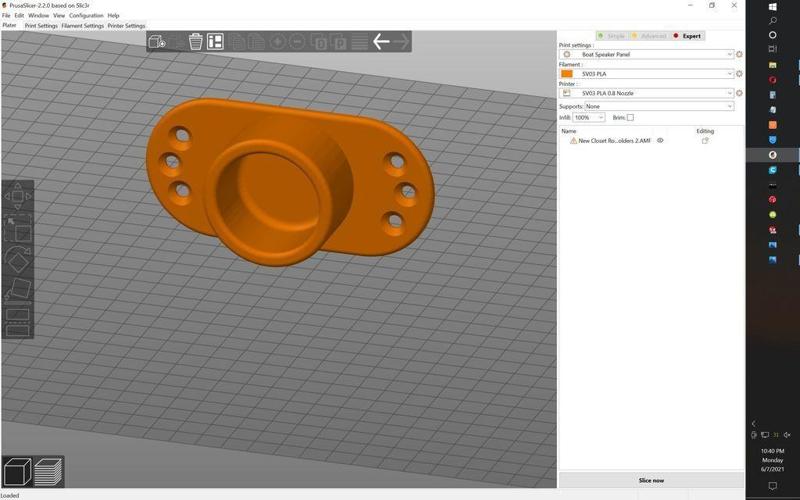Switch to 3D editor view cube
This screenshot has width=800, height=500.
click(x=17, y=471)
